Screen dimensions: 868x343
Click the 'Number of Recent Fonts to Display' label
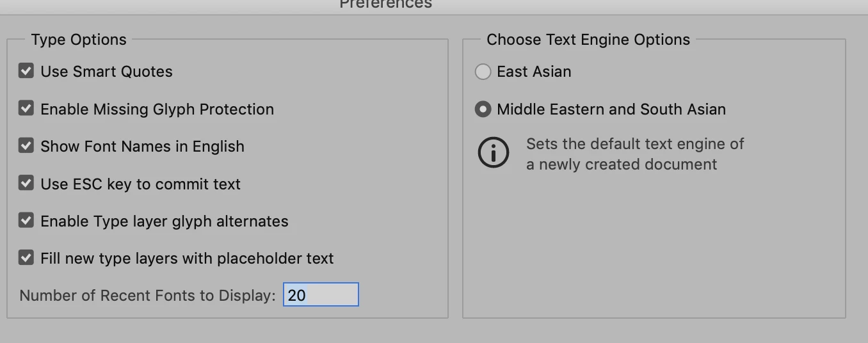[x=147, y=296]
